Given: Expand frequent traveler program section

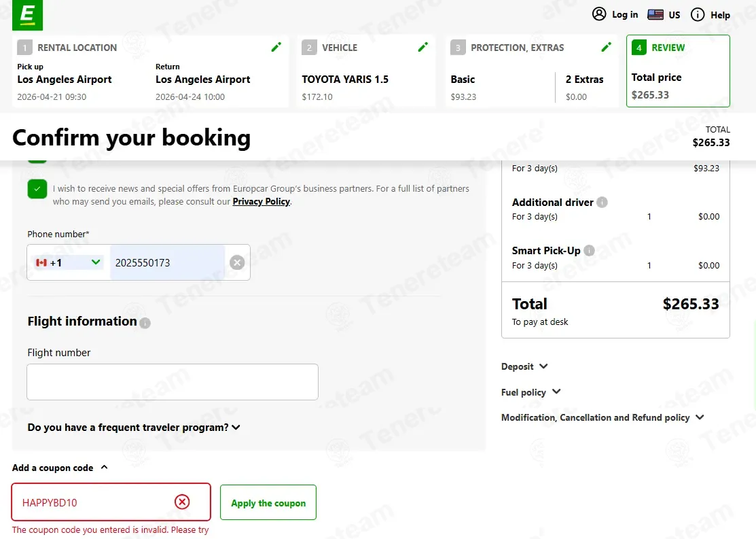Looking at the screenshot, I should tap(134, 428).
